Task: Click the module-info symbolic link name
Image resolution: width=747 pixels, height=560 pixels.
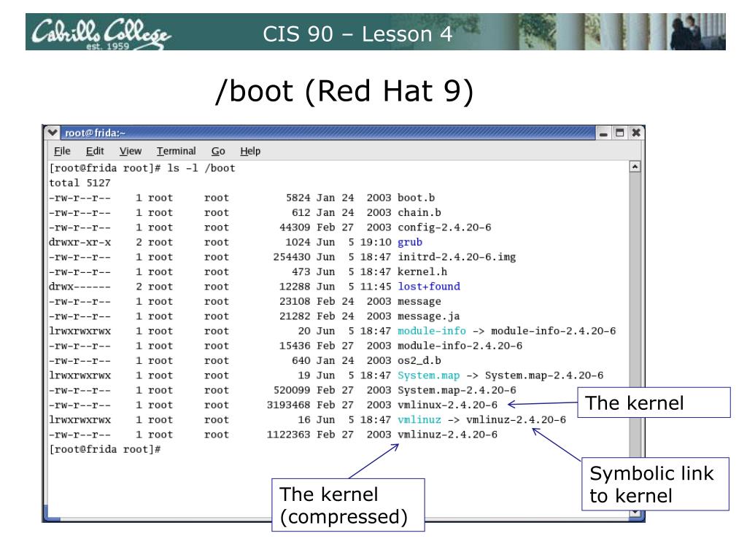Action: tap(432, 331)
